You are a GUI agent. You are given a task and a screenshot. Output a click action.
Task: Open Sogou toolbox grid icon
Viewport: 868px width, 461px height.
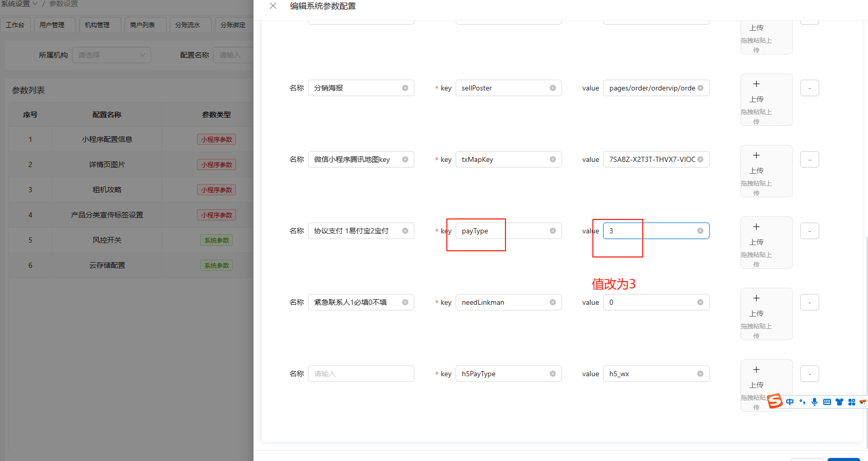point(852,402)
